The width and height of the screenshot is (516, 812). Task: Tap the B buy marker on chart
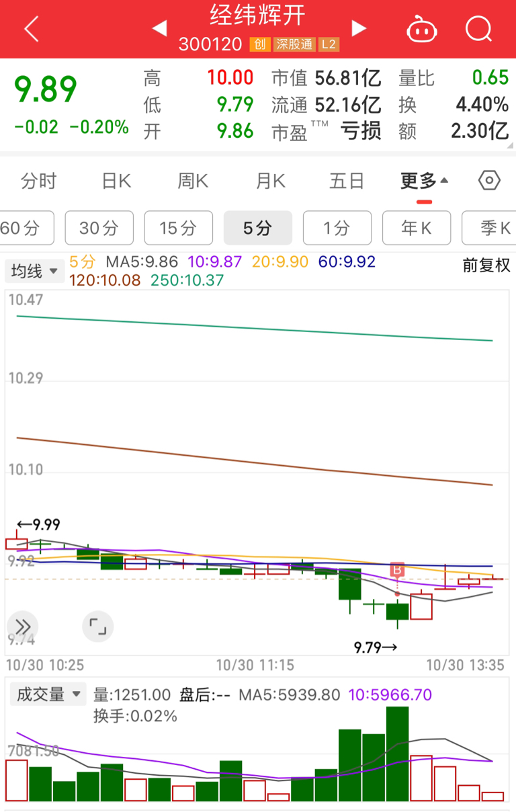point(397,570)
